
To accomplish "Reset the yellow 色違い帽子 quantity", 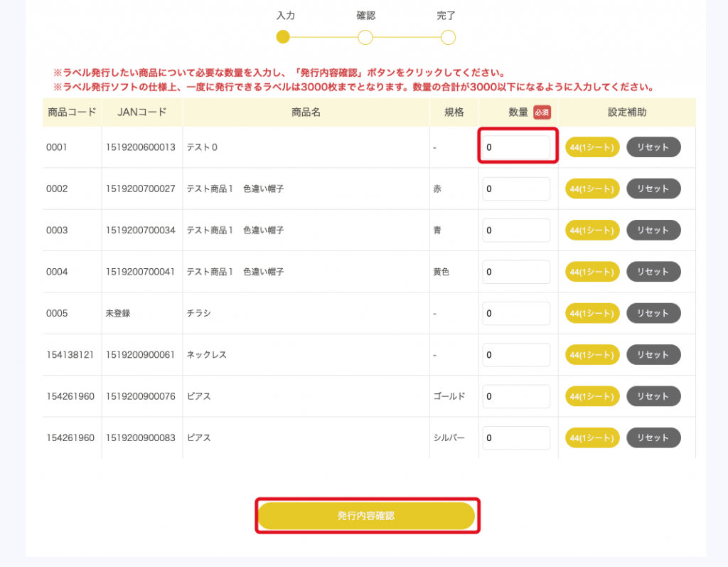I will tap(653, 272).
